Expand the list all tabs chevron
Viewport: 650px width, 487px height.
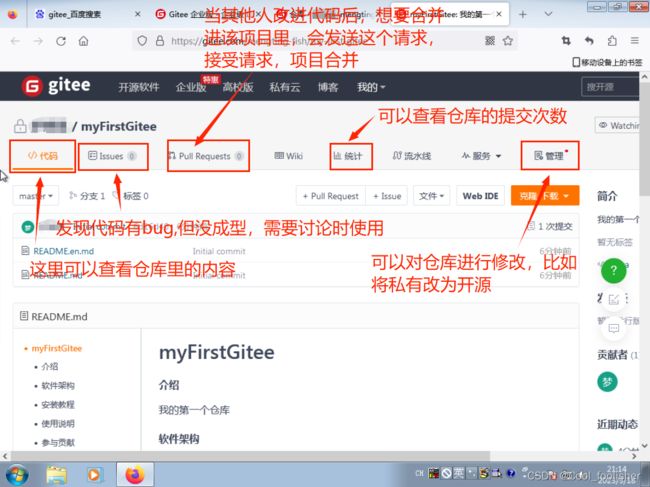click(548, 14)
